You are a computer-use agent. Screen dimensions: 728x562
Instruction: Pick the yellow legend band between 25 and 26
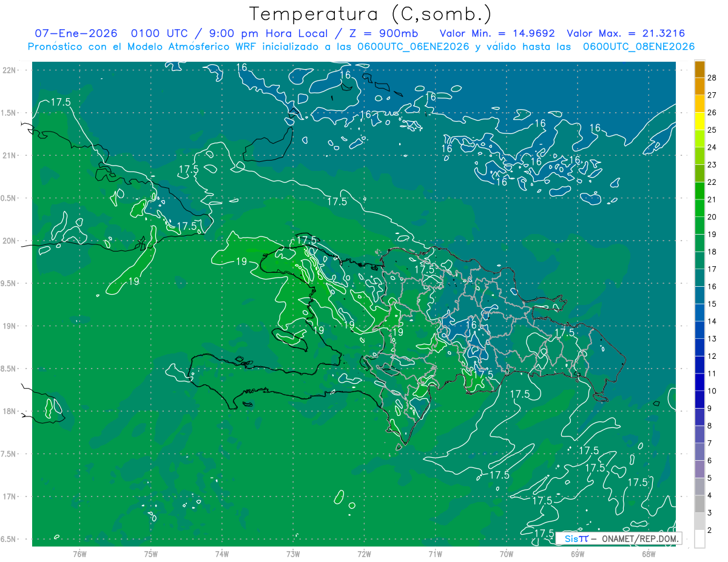[699, 121]
